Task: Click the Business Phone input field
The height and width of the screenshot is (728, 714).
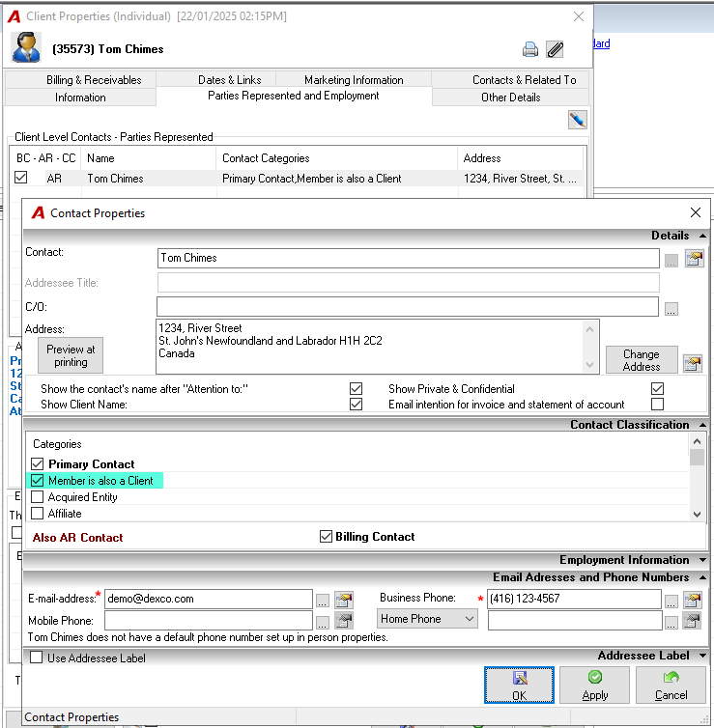Action: click(574, 599)
